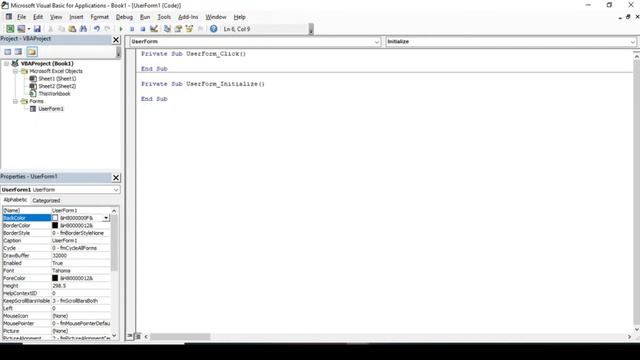Close the Project - VBAProject pane
Screen dimensions: 640x360
coord(116,40)
